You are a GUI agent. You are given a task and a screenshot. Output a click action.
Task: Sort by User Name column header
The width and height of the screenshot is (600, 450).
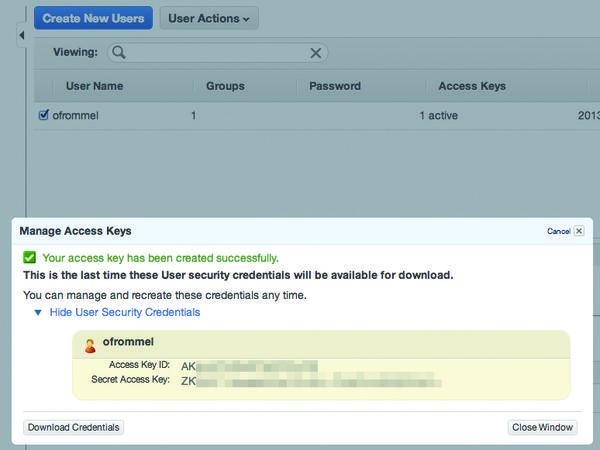tap(95, 86)
